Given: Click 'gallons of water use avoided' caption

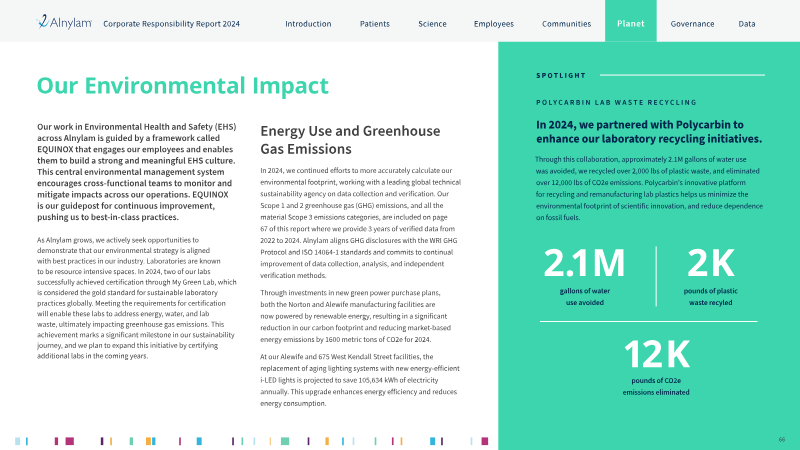Looking at the screenshot, I should coord(585,296).
